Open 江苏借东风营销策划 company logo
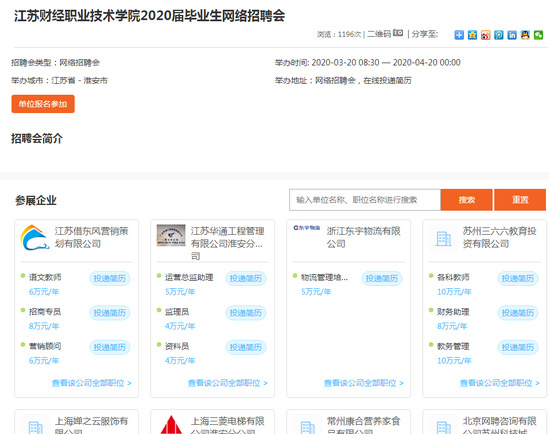 [35, 238]
